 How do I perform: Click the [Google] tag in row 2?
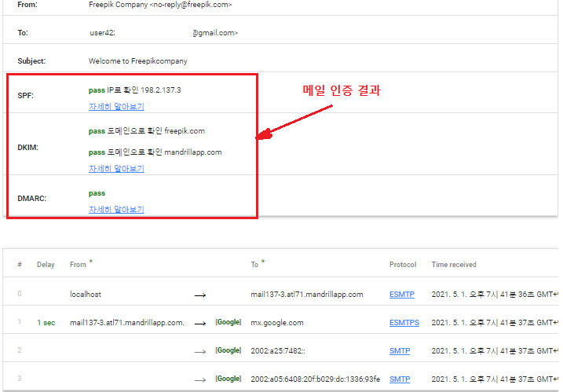click(x=228, y=350)
